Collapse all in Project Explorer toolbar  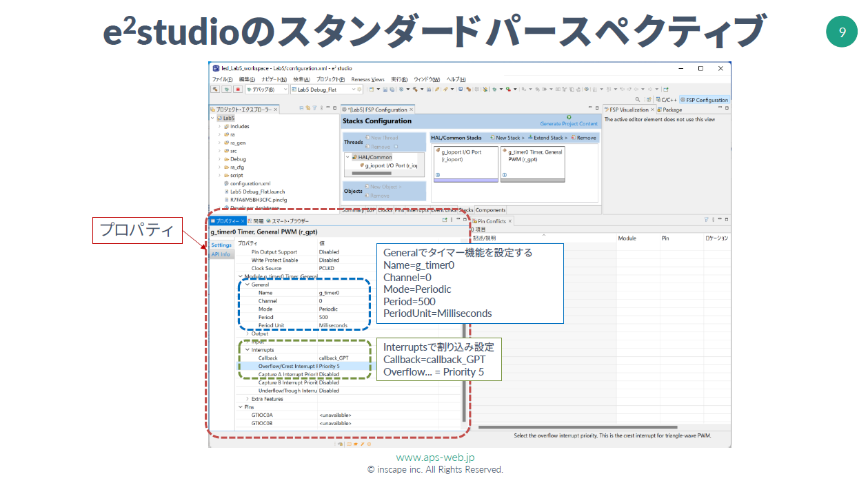tap(301, 109)
